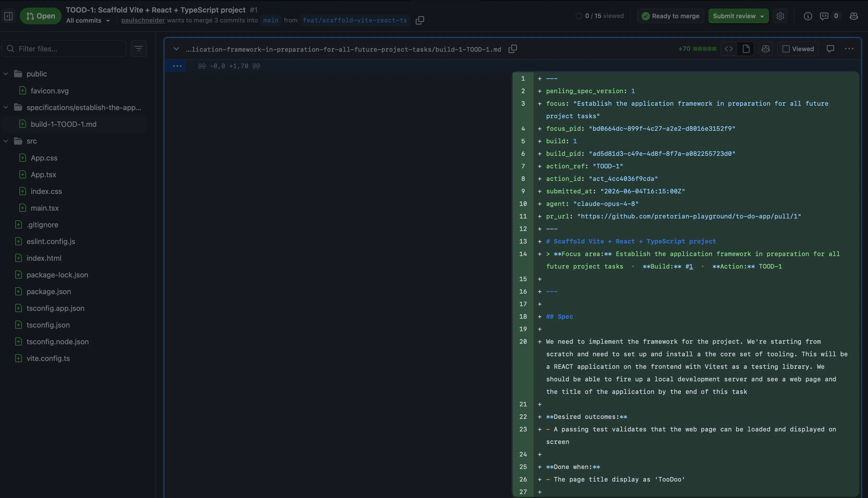Collapse the build-1-TOOD-1.md file diff
This screenshot has width=868, height=498.
(x=176, y=49)
